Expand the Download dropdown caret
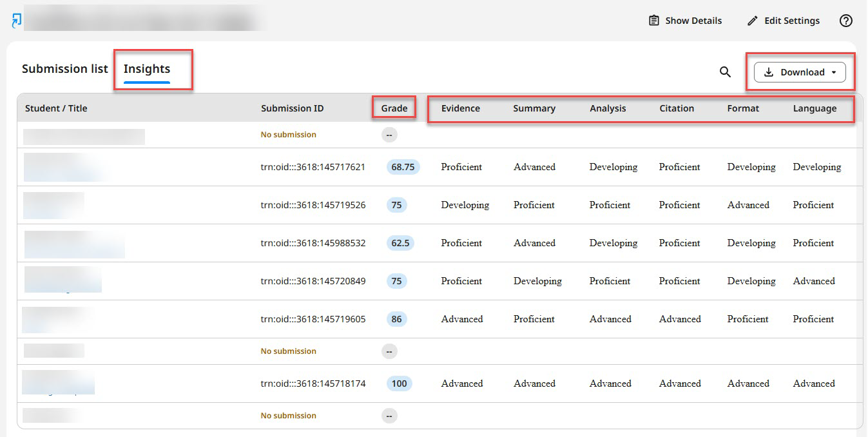The width and height of the screenshot is (868, 437). (x=833, y=72)
